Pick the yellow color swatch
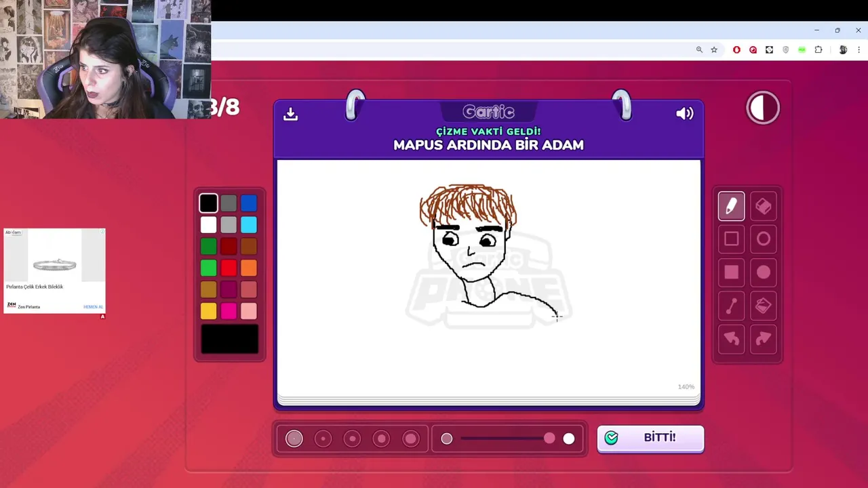 point(208,311)
